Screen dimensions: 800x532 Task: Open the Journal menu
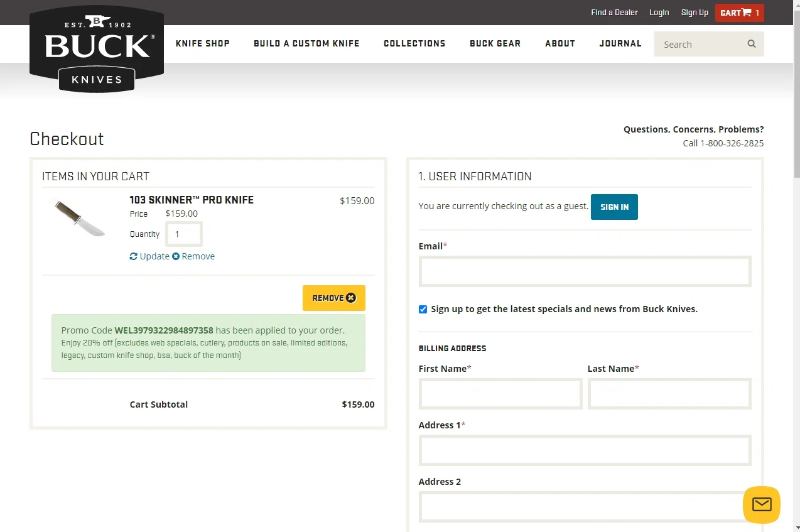coord(620,43)
